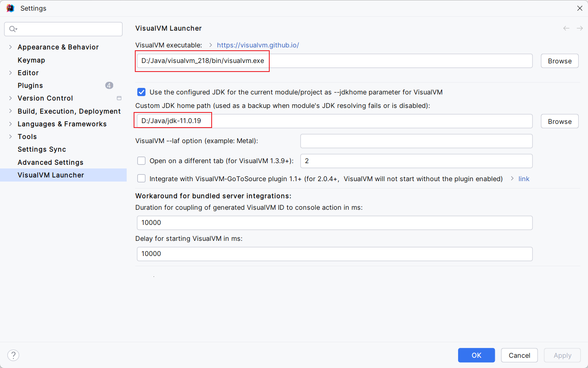Enable VisualVM-GoToSource plugin integration
Viewport: 588px width, 368px height.
coord(141,179)
